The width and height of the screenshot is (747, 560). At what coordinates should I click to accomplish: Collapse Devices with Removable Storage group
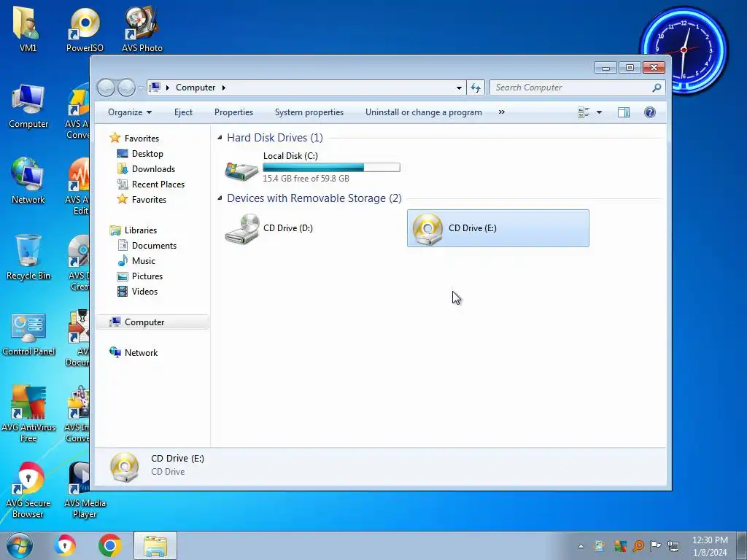220,198
